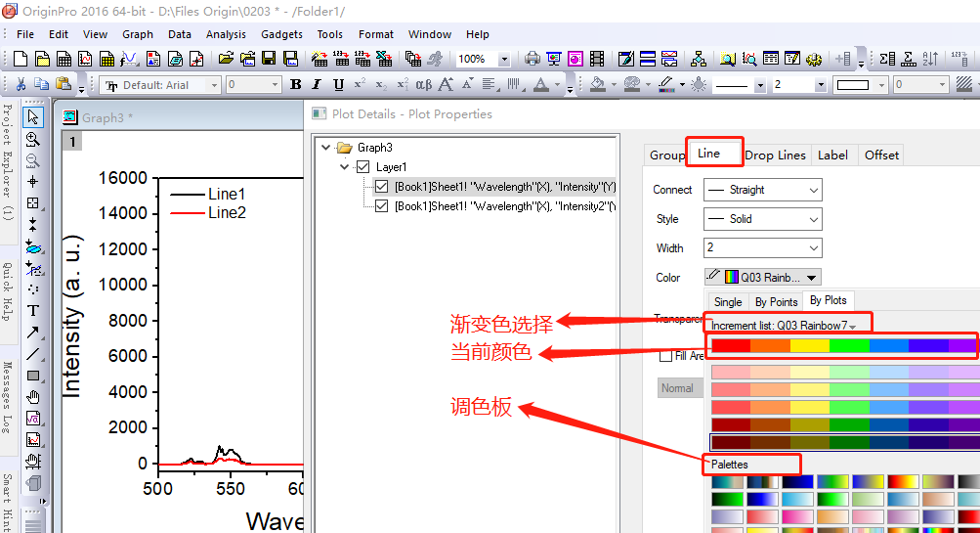Image resolution: width=980 pixels, height=533 pixels.
Task: Open the Increment list Q03 Rainbow7 dropdown
Action: coord(784,326)
